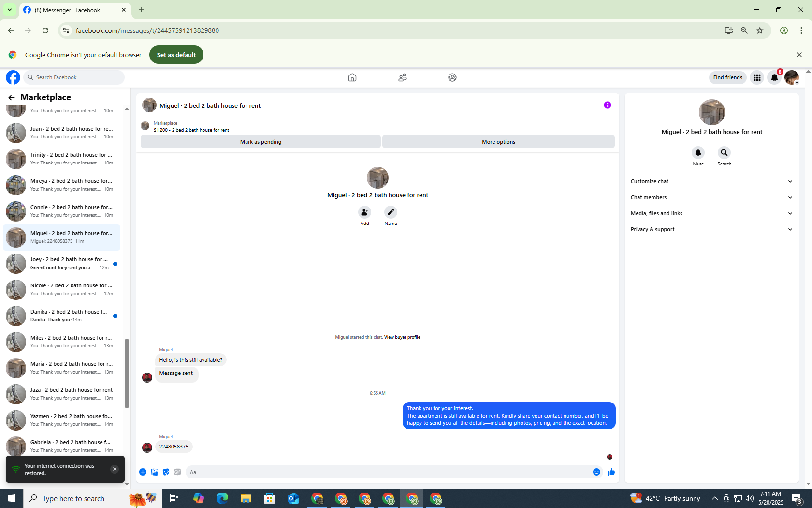Open File Explorer from taskbar
The width and height of the screenshot is (812, 508).
pyautogui.click(x=246, y=498)
